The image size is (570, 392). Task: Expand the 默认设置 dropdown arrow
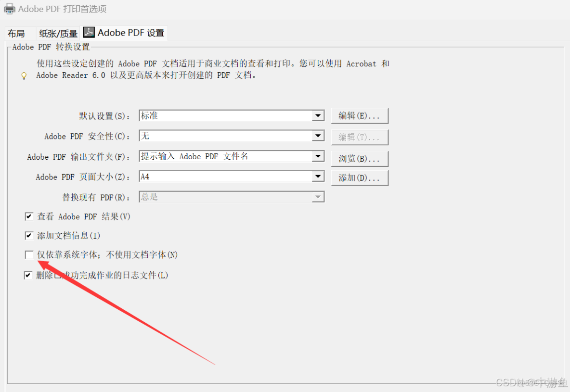tap(318, 115)
